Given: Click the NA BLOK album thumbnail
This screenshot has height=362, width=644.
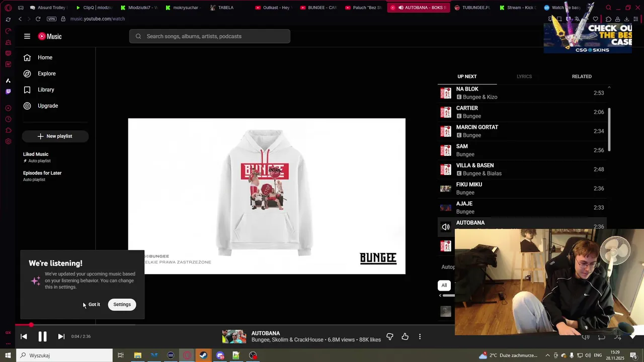Looking at the screenshot, I should [x=446, y=93].
